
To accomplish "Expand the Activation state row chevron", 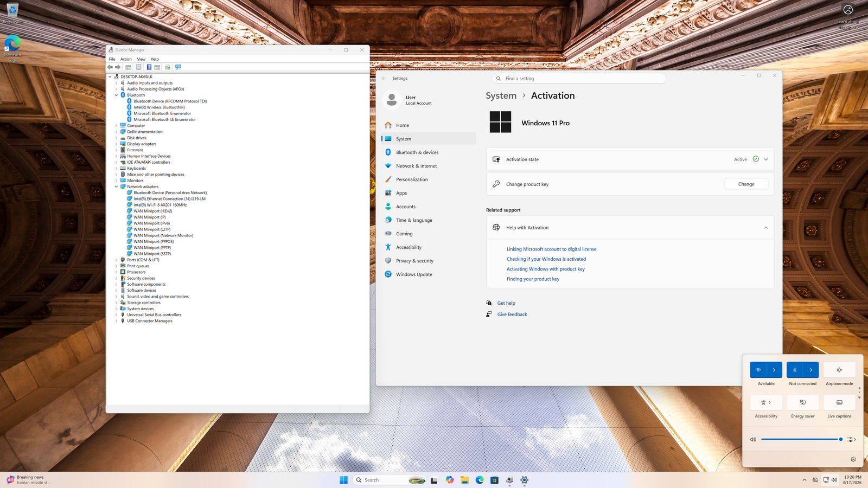I will coord(765,159).
